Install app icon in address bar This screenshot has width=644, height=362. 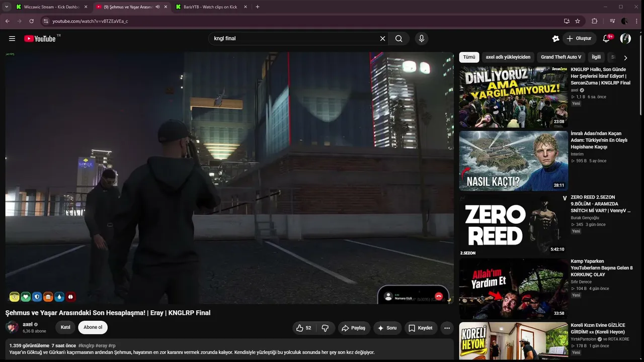point(567,21)
